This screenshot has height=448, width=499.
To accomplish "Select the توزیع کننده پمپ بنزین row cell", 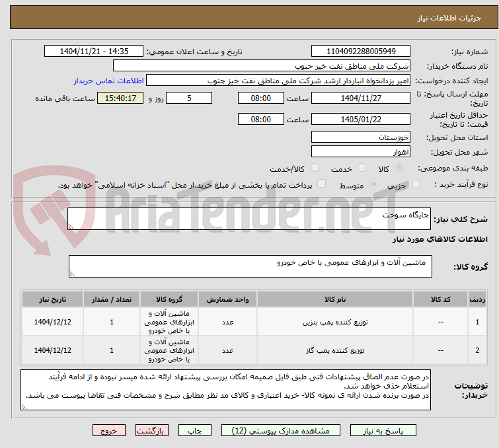I will [x=335, y=322].
